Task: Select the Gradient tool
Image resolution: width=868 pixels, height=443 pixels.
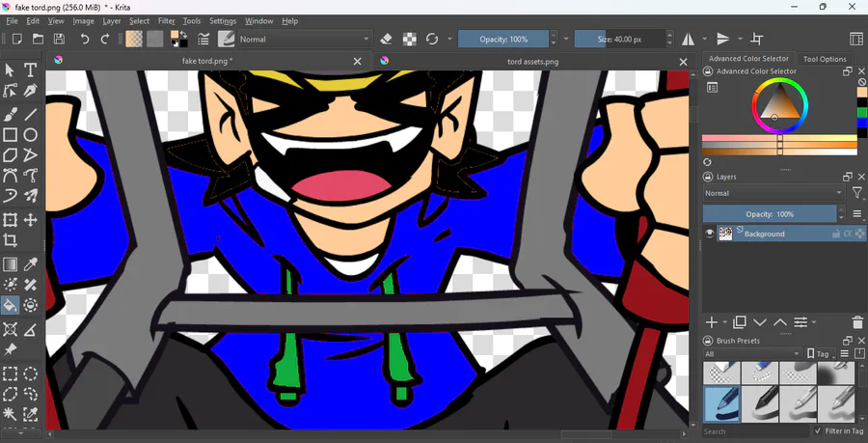Action: (x=10, y=264)
